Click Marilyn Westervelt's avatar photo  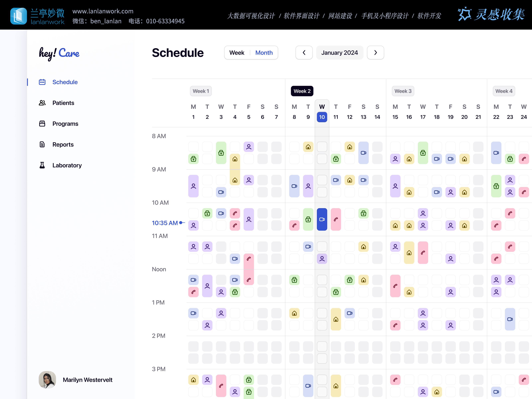[x=47, y=380]
